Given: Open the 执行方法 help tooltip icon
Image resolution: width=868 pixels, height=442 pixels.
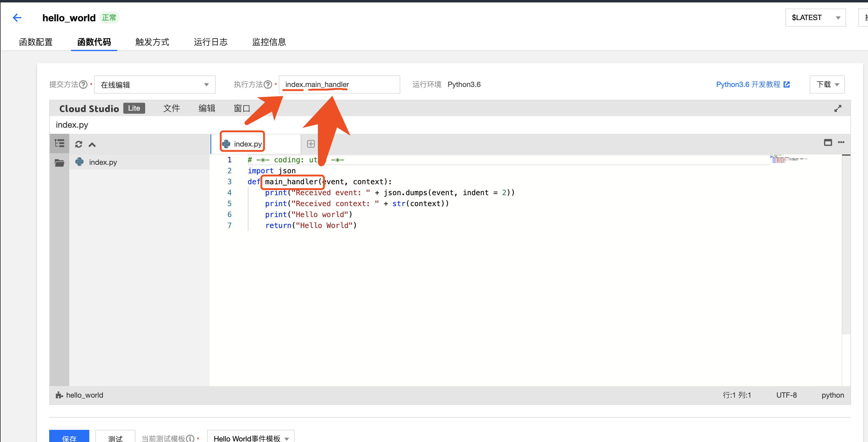Looking at the screenshot, I should coord(268,84).
